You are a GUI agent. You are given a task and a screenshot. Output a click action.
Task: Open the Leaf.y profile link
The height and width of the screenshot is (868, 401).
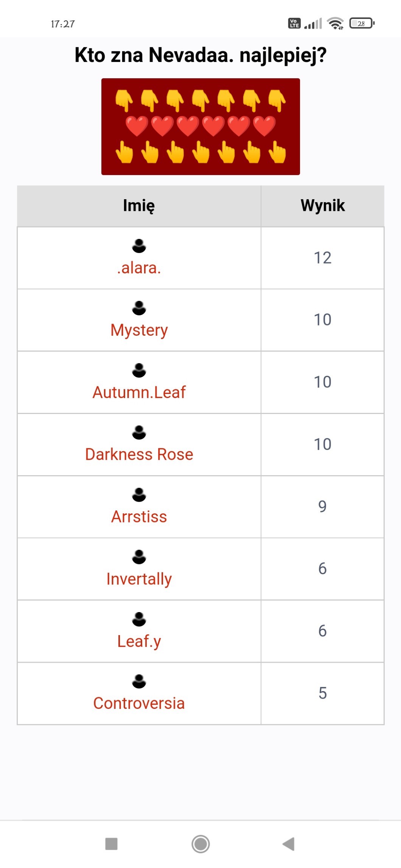click(x=139, y=641)
